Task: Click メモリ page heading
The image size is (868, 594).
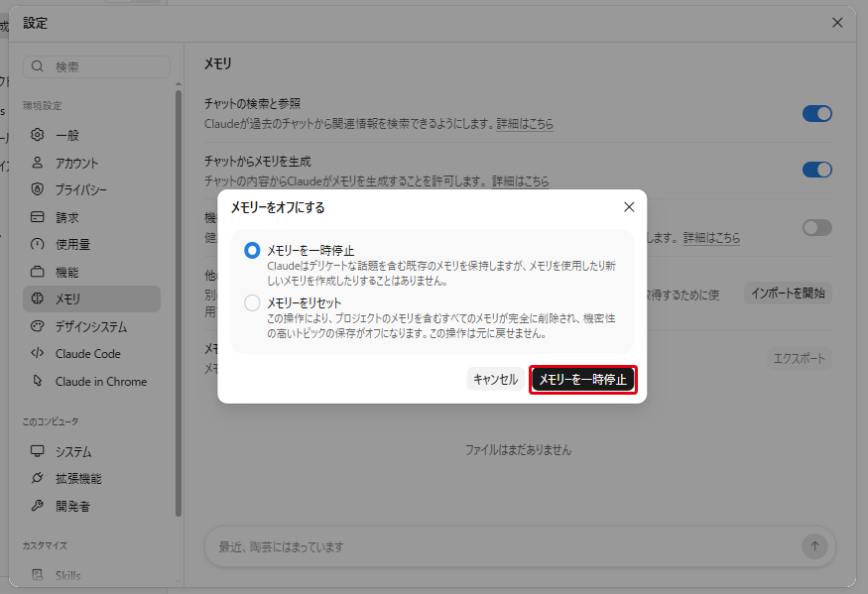Action: pyautogui.click(x=218, y=63)
